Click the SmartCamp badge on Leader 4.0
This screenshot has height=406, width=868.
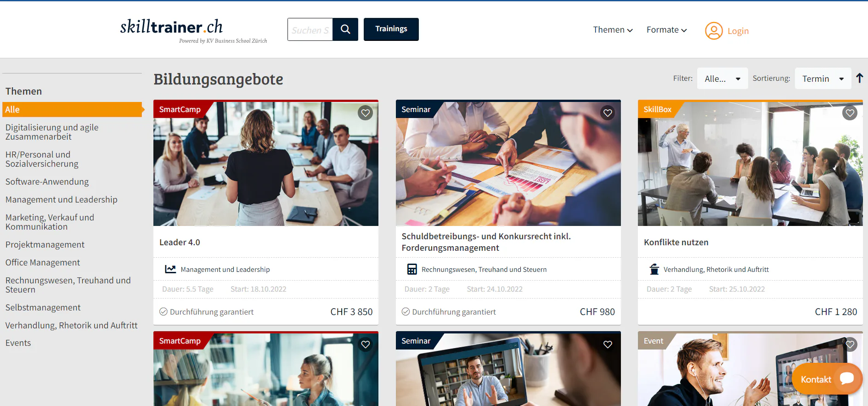[180, 109]
